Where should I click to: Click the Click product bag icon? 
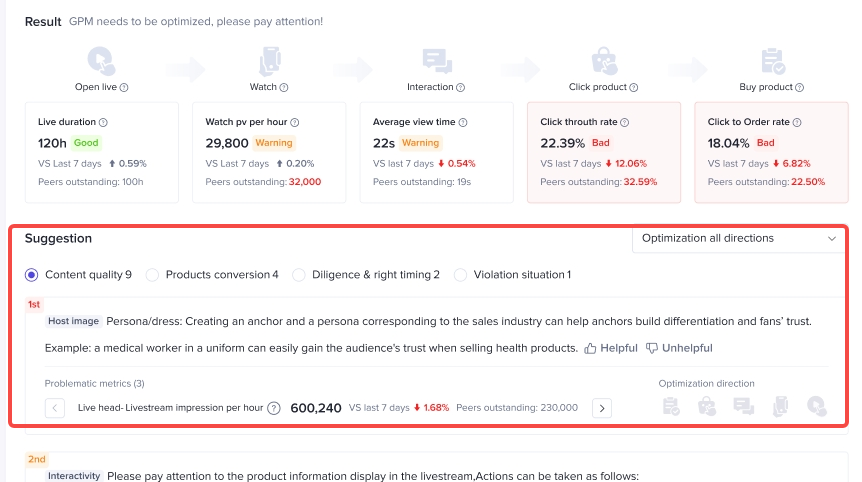(603, 62)
